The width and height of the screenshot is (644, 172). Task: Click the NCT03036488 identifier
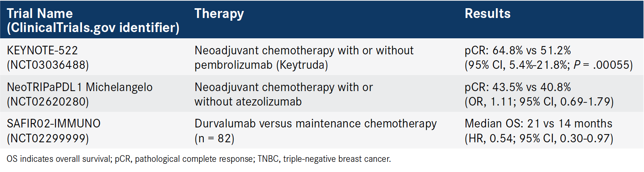(48, 65)
